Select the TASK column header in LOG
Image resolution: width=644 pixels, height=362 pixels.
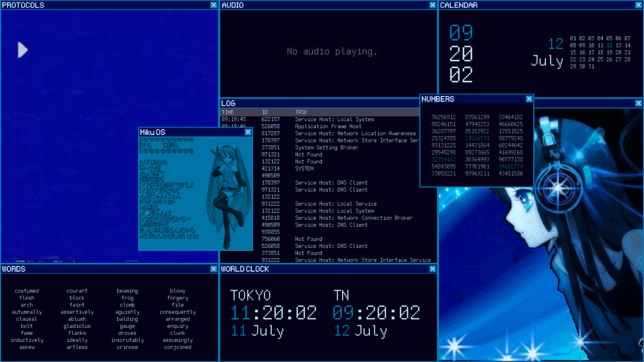[x=301, y=112]
